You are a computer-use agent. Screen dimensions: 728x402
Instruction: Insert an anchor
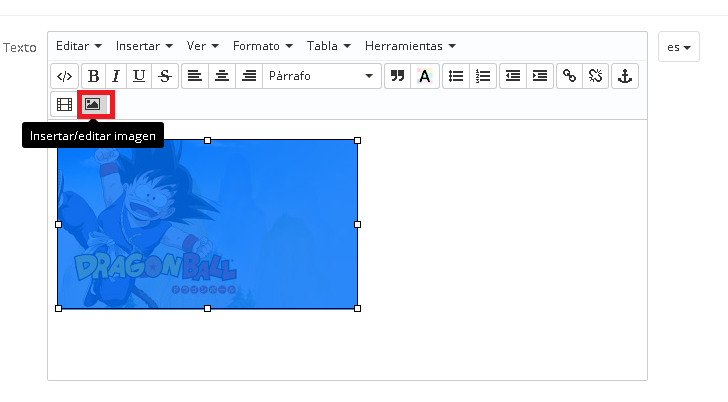coord(625,76)
